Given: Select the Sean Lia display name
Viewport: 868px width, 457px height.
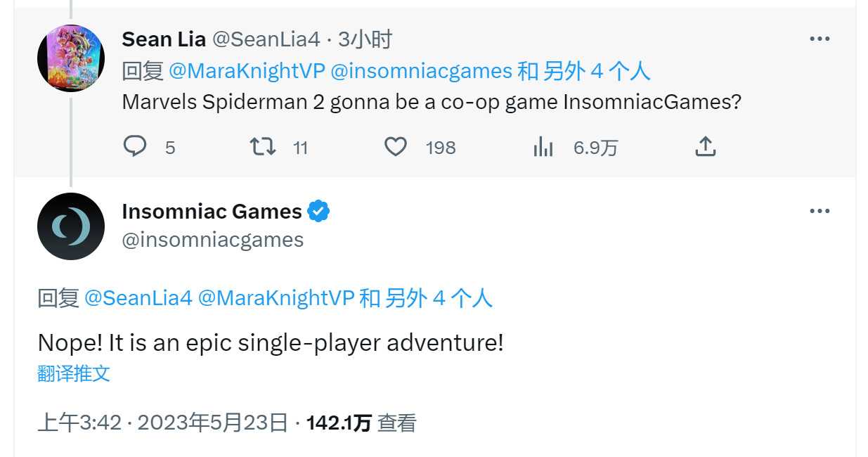Looking at the screenshot, I should tap(164, 39).
